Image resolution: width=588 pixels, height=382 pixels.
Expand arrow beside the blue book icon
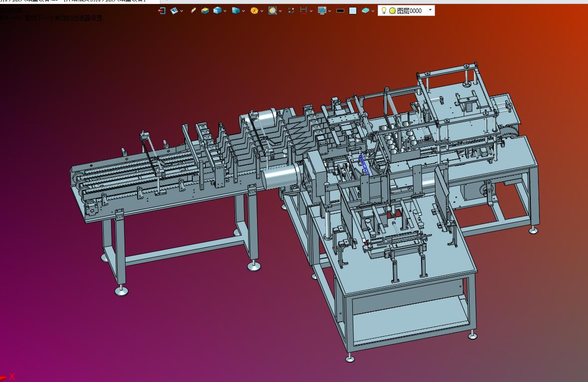pos(182,11)
